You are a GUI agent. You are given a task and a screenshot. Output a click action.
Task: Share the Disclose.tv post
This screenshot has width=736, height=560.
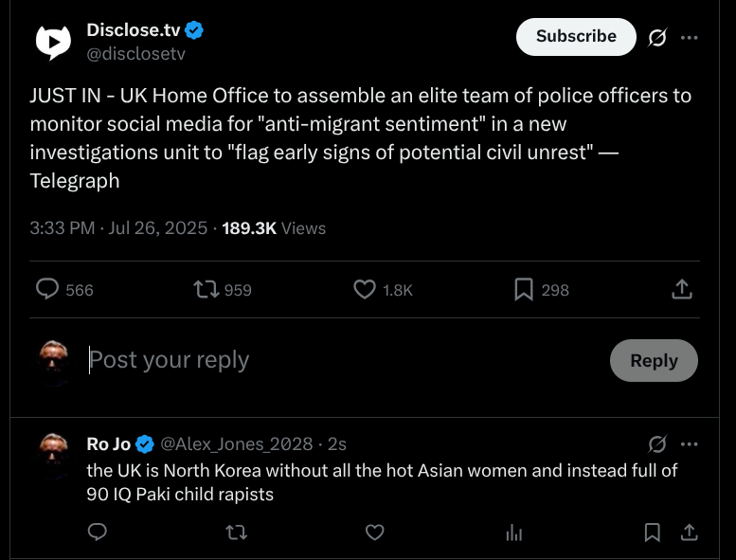[682, 289]
